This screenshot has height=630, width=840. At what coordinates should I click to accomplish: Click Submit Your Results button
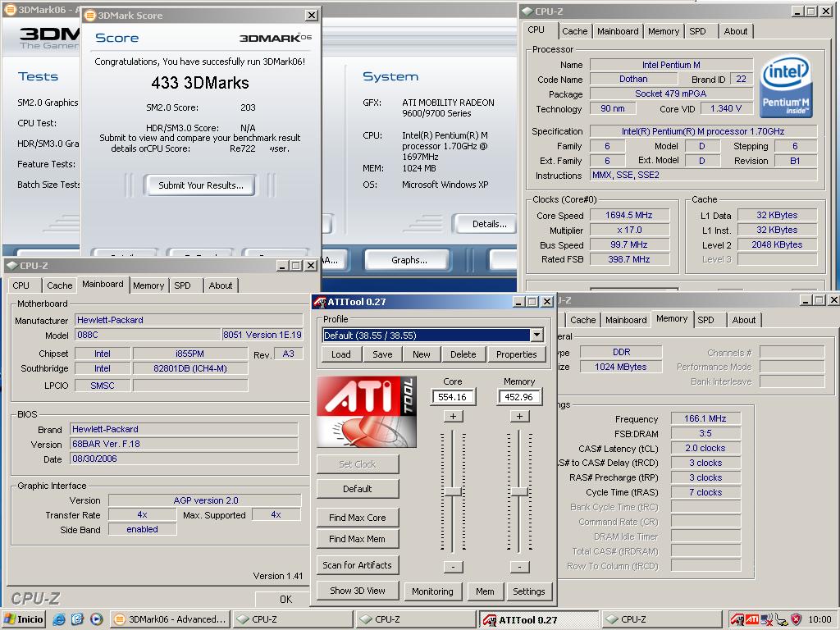pos(201,185)
